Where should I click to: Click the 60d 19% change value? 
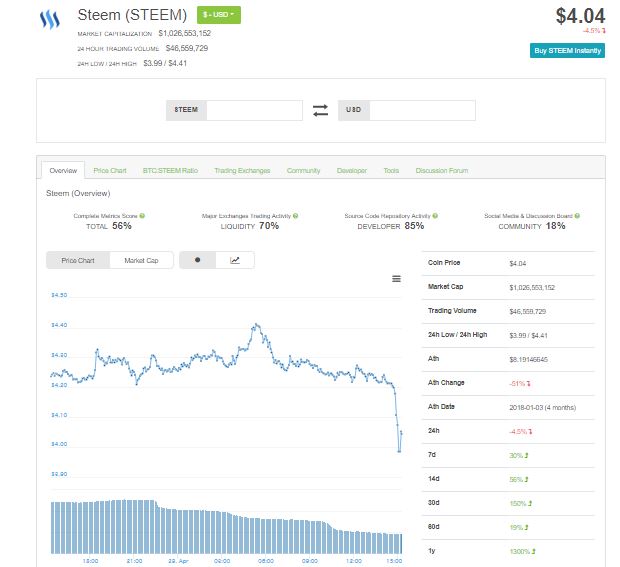point(518,527)
